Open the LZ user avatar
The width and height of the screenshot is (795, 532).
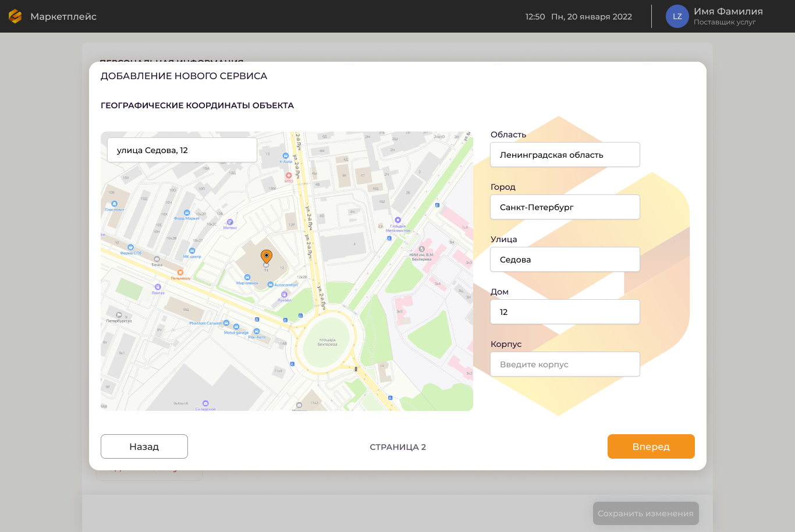(677, 16)
